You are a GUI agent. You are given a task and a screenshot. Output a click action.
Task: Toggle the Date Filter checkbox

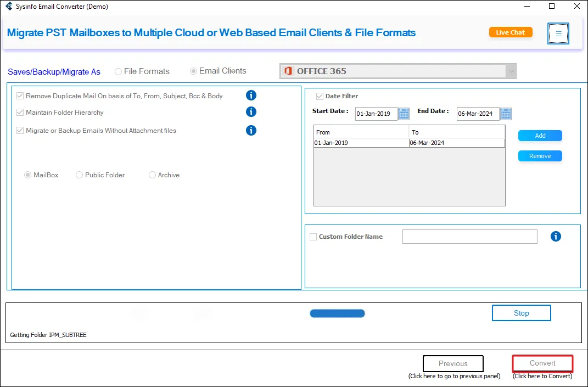click(320, 96)
